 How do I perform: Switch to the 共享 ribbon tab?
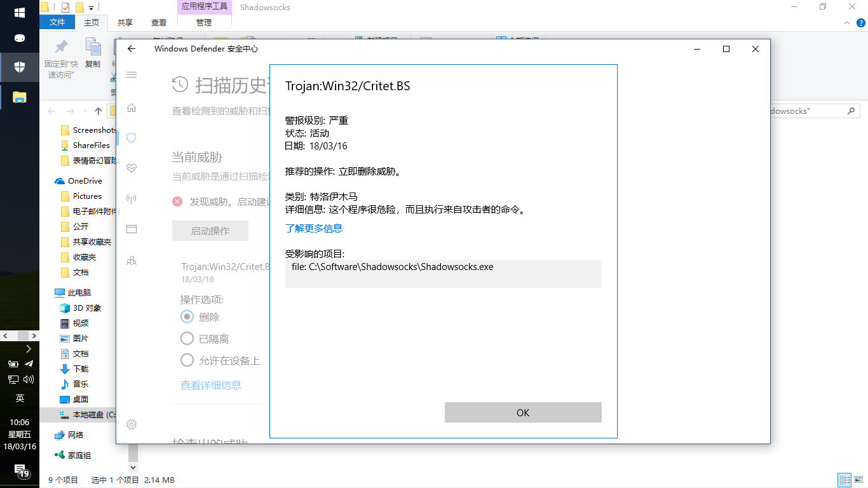click(x=125, y=22)
